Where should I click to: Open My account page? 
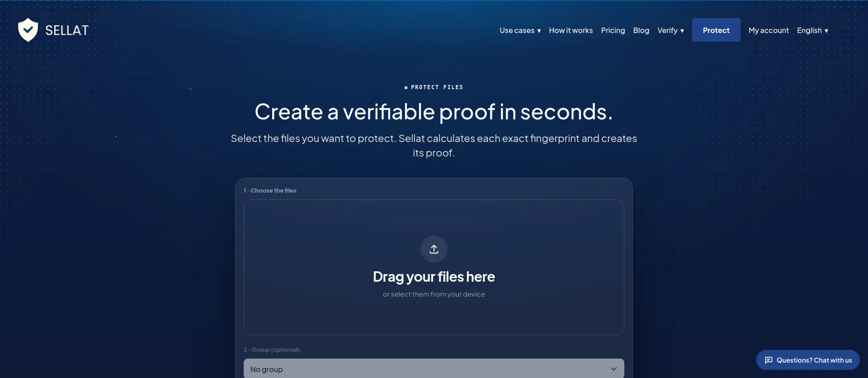[x=769, y=30]
